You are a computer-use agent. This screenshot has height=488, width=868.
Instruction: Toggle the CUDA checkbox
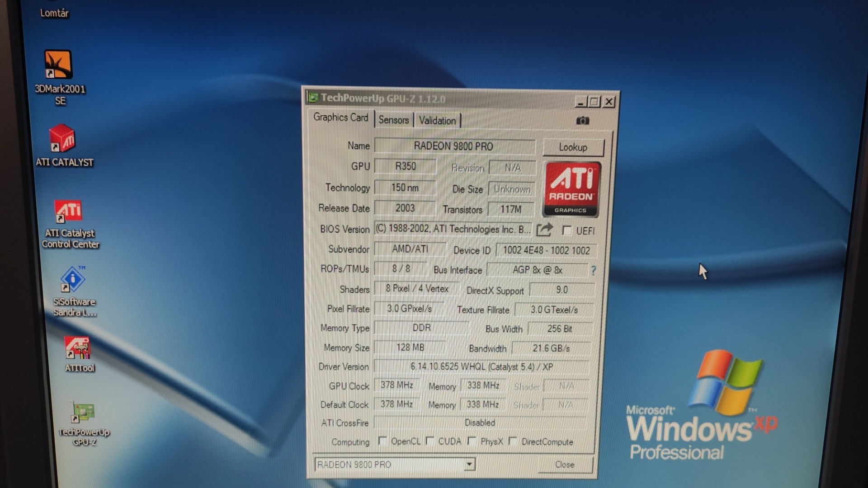(429, 441)
